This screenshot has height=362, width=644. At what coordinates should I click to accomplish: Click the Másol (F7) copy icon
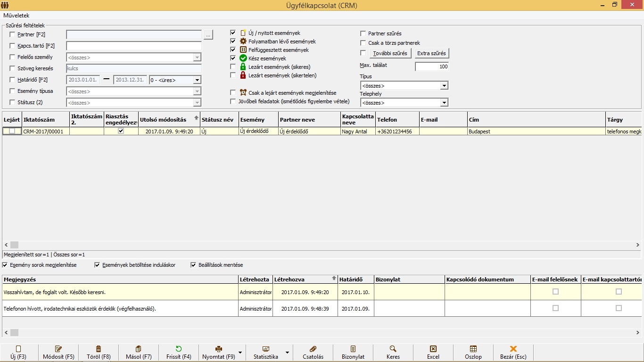point(139,349)
